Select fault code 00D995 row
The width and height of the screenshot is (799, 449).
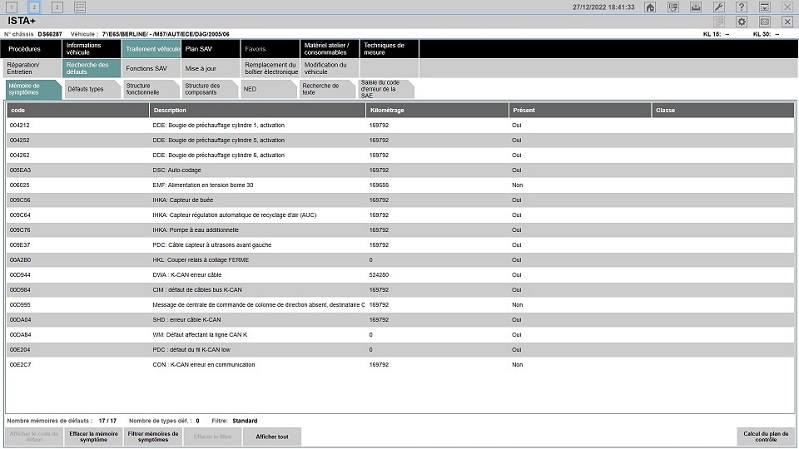point(401,305)
